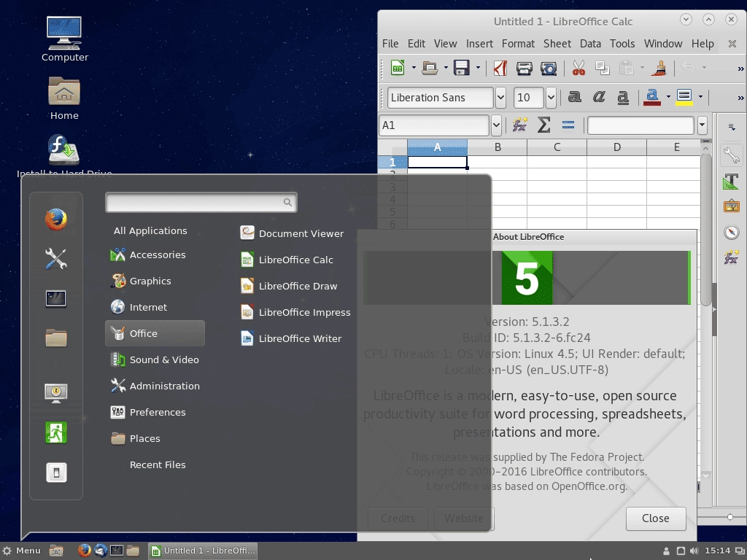Open the Sheet menu in Calc
The width and height of the screenshot is (747, 560).
(557, 44)
